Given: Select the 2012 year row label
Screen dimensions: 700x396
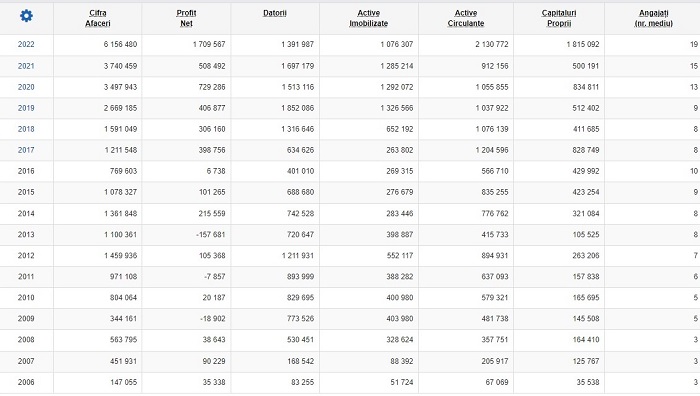Looking at the screenshot, I should [x=26, y=255].
